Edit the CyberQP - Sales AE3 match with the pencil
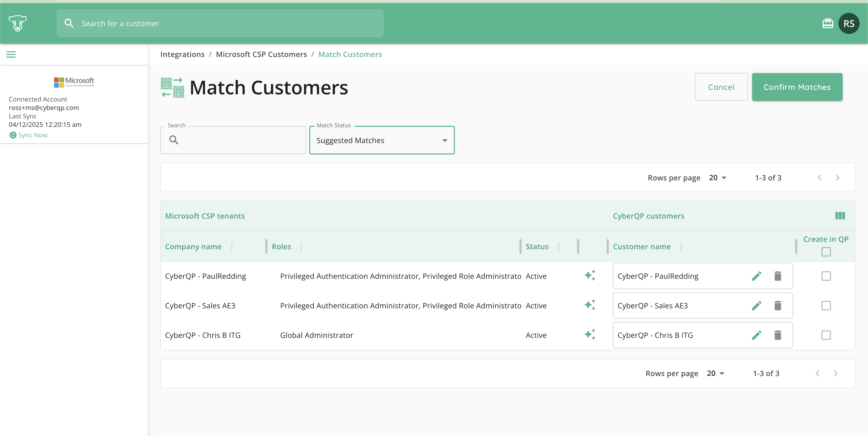The image size is (868, 436). pyautogui.click(x=757, y=306)
